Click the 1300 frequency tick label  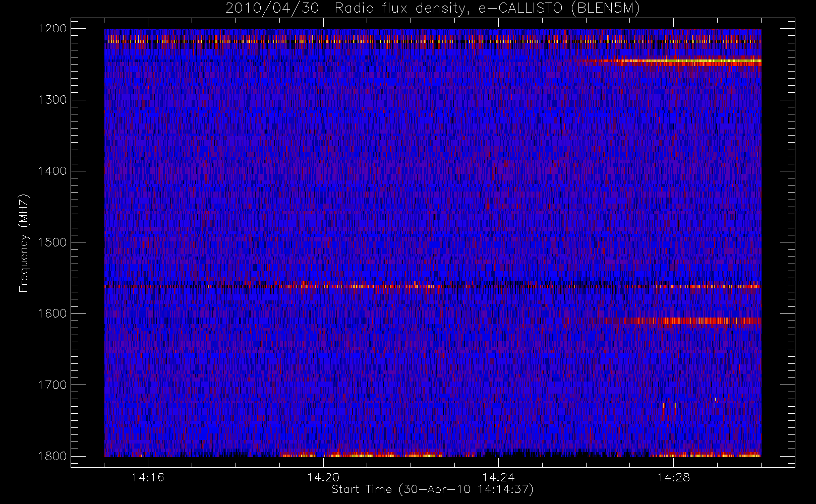point(52,100)
